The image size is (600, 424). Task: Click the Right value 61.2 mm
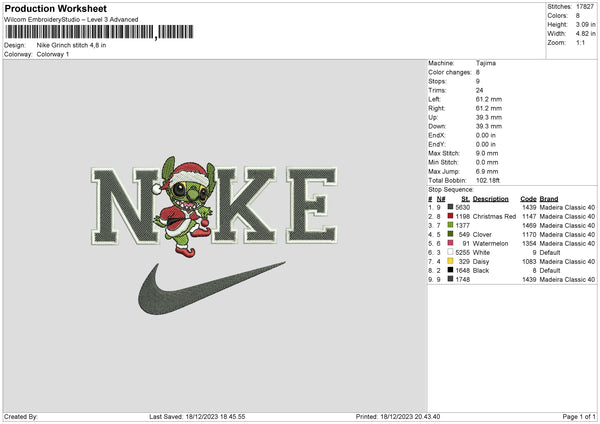click(489, 108)
